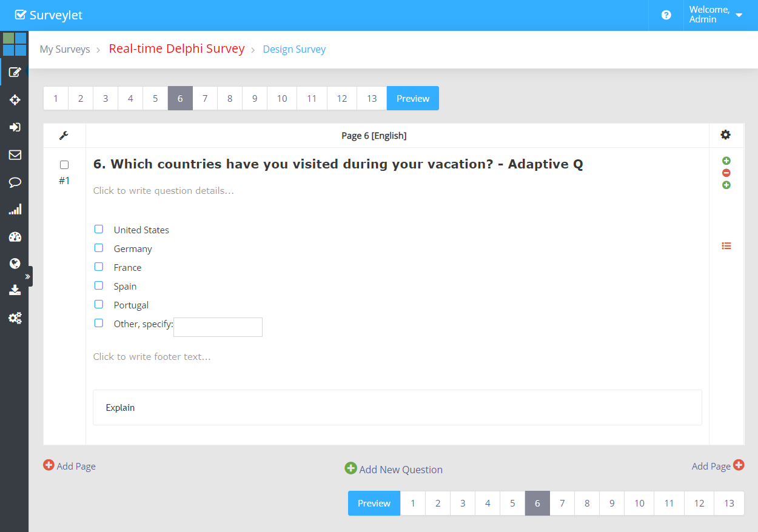Viewport: 758px width, 532px height.
Task: Click the speech bubble comments sidebar icon
Action: 15,182
